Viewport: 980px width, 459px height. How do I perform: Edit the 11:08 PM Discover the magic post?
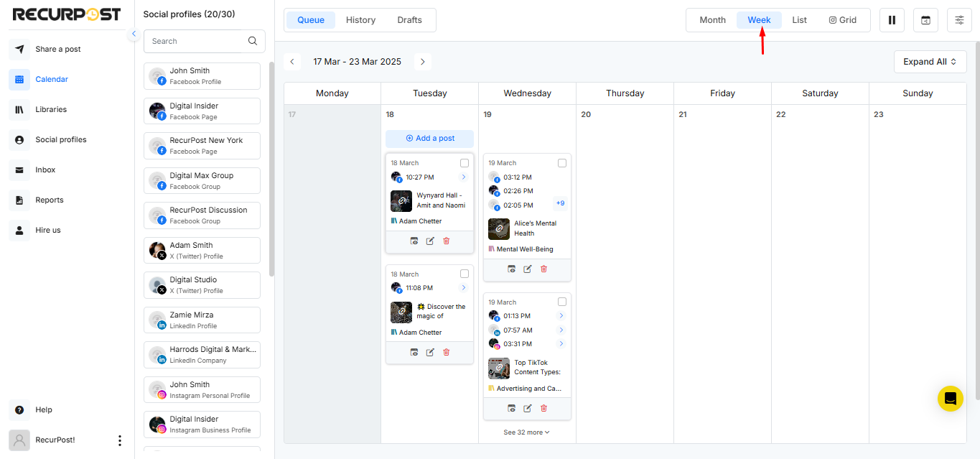(430, 352)
